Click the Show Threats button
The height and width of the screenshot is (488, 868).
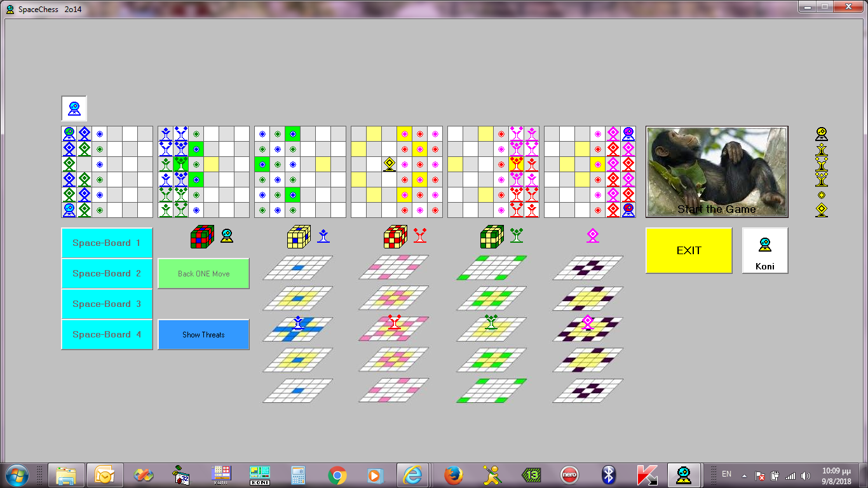pyautogui.click(x=203, y=334)
